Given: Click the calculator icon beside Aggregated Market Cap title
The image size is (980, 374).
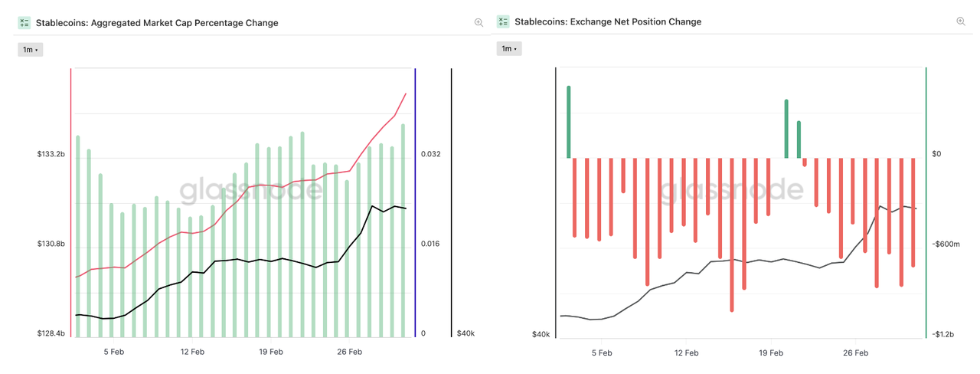Looking at the screenshot, I should [24, 23].
